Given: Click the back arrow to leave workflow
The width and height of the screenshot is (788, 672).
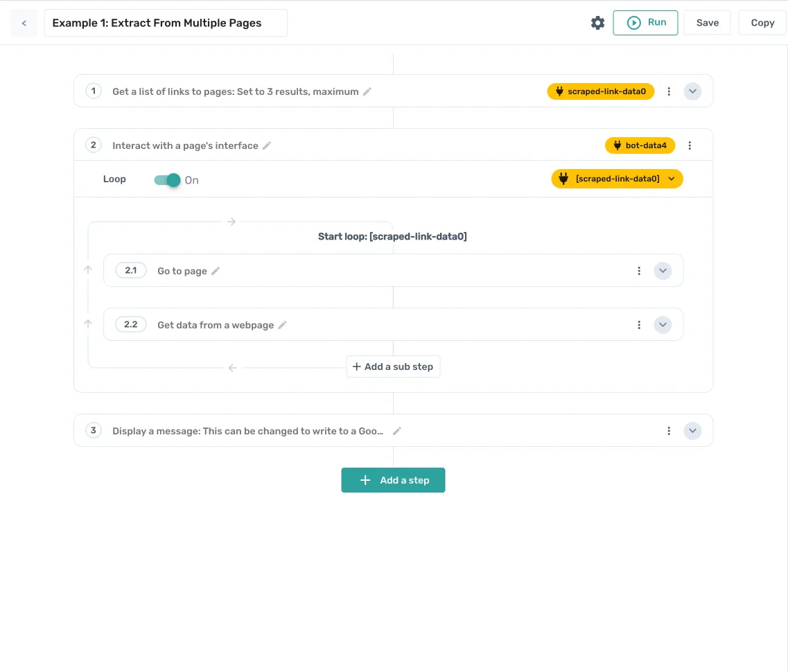Looking at the screenshot, I should [x=24, y=23].
